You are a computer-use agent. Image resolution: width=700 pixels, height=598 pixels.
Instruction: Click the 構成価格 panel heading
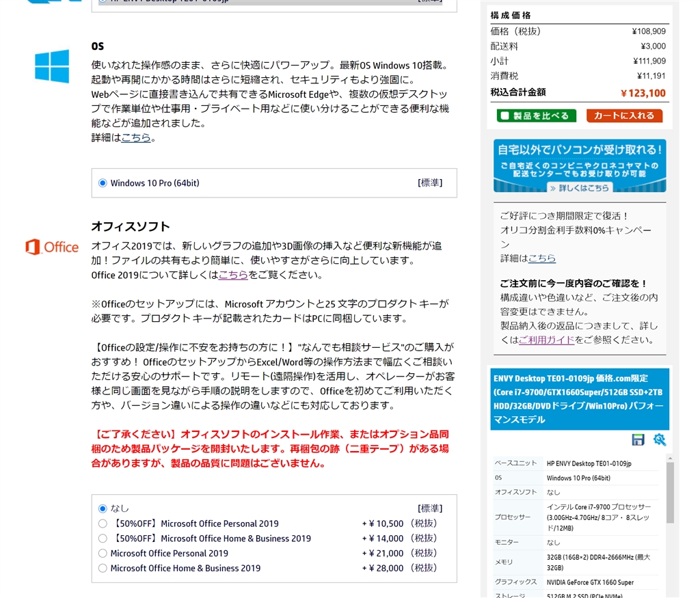[x=511, y=15]
